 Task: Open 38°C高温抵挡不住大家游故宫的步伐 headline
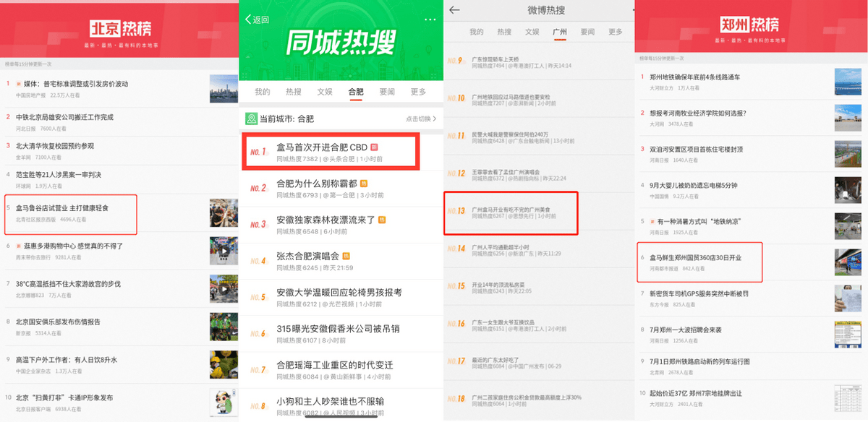pyautogui.click(x=68, y=284)
